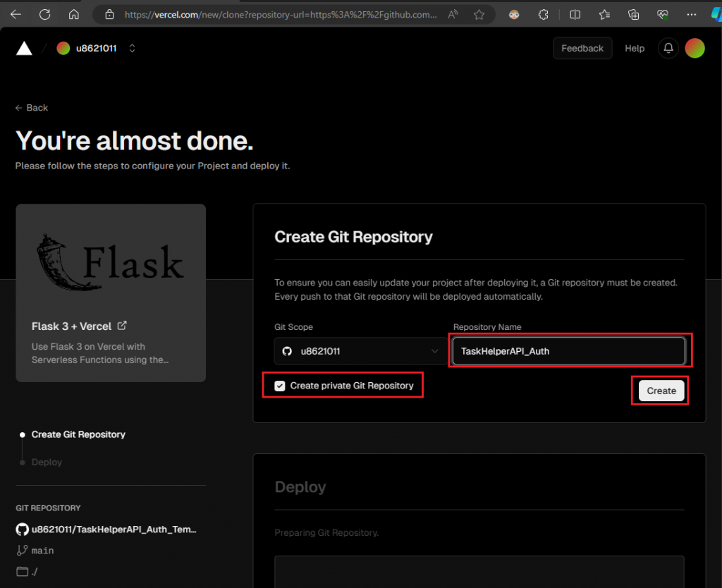Click GitHub icon beside u8621011/TaskHelperAPI_Auth_Tem
This screenshot has width=722, height=588.
pyautogui.click(x=22, y=529)
